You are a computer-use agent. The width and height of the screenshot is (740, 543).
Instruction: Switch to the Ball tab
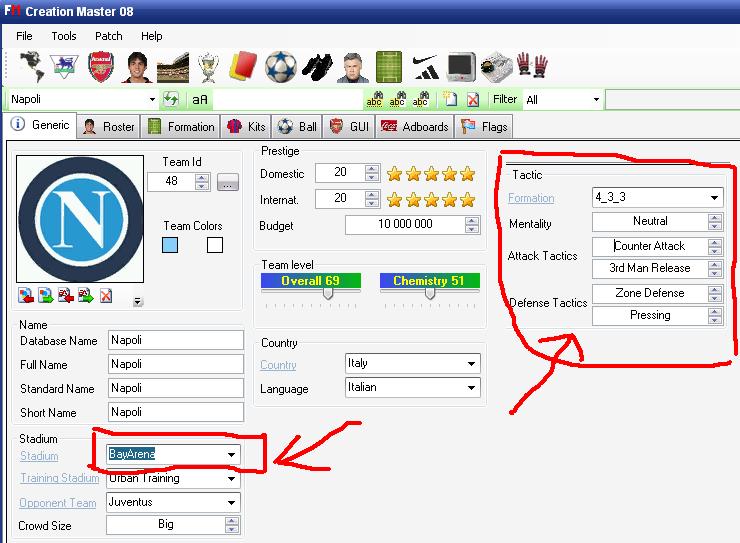297,126
